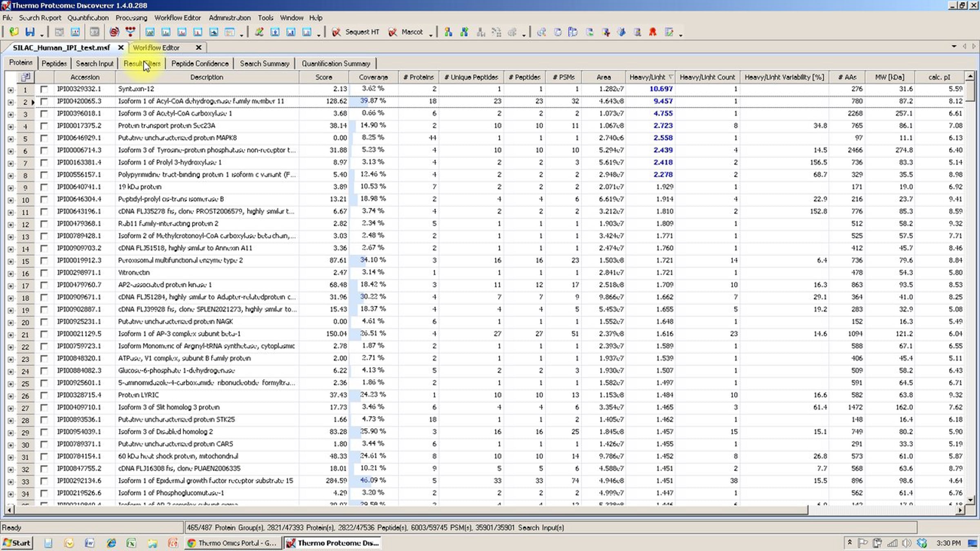The image size is (980, 551).
Task: Sort by the Score column header
Action: point(324,77)
